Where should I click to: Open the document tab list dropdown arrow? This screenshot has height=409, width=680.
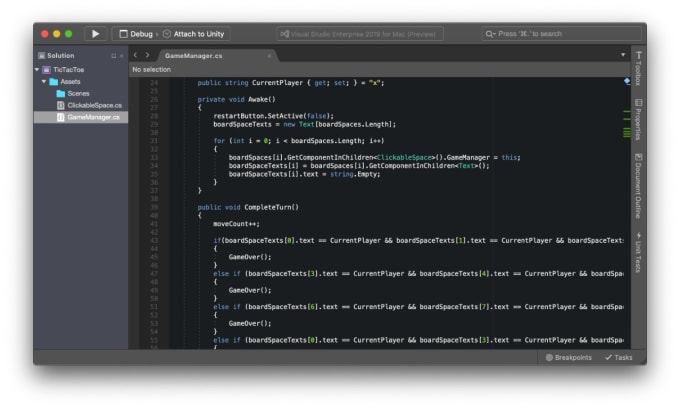coord(623,55)
